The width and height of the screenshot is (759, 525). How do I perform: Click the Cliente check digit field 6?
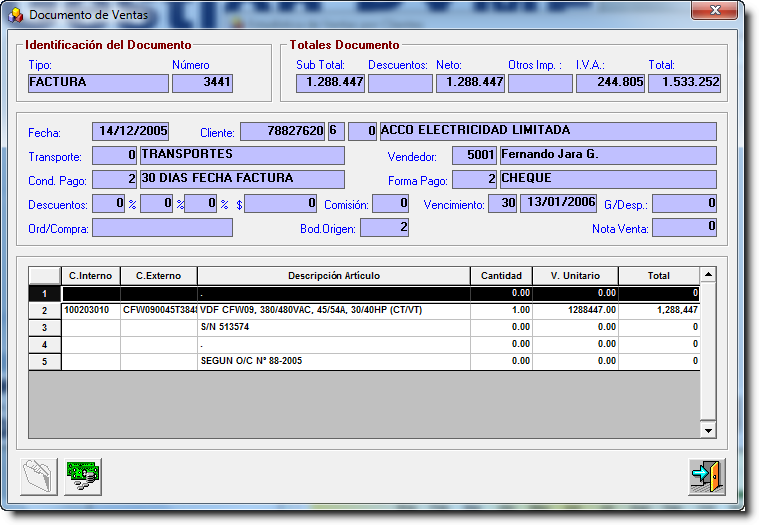pyautogui.click(x=336, y=132)
